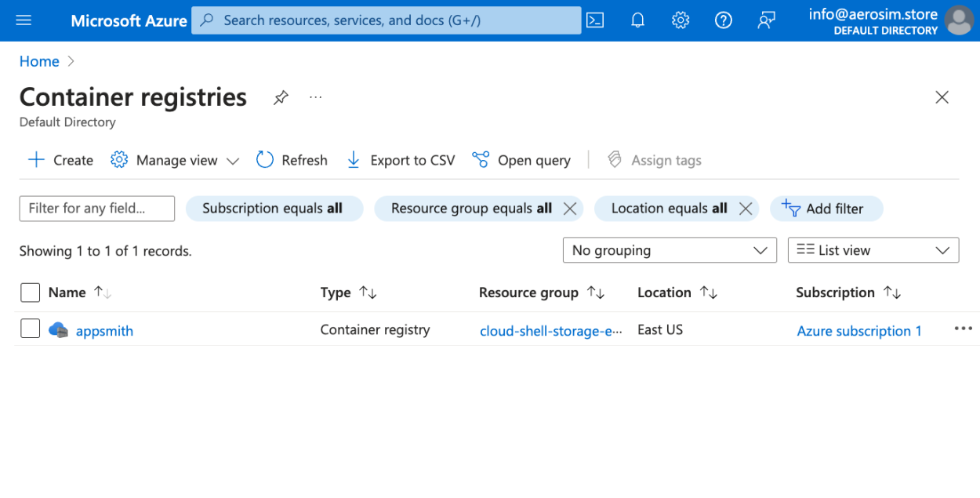Pin Container registries to dashboard
This screenshot has width=980, height=498.
coord(280,97)
